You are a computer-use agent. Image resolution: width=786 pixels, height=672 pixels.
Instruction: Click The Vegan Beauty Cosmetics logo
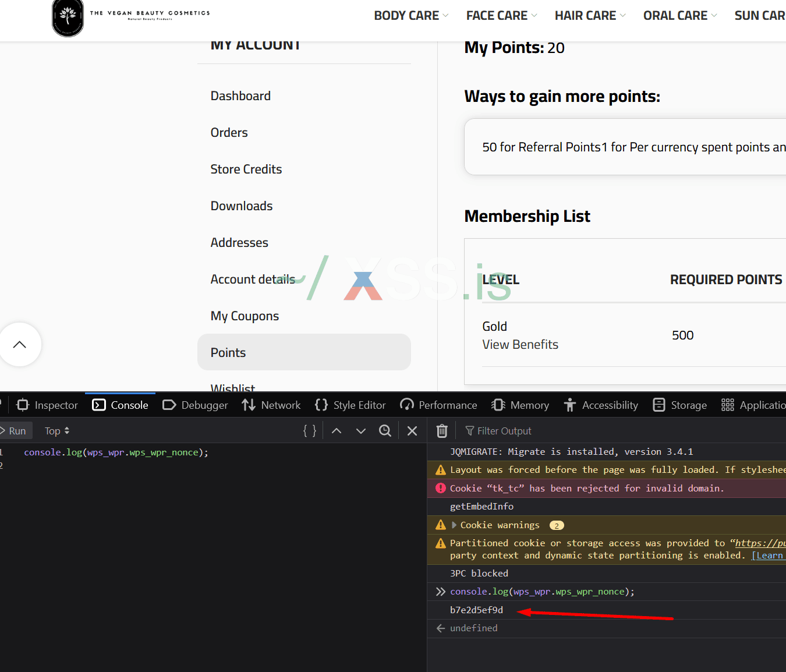point(68,17)
